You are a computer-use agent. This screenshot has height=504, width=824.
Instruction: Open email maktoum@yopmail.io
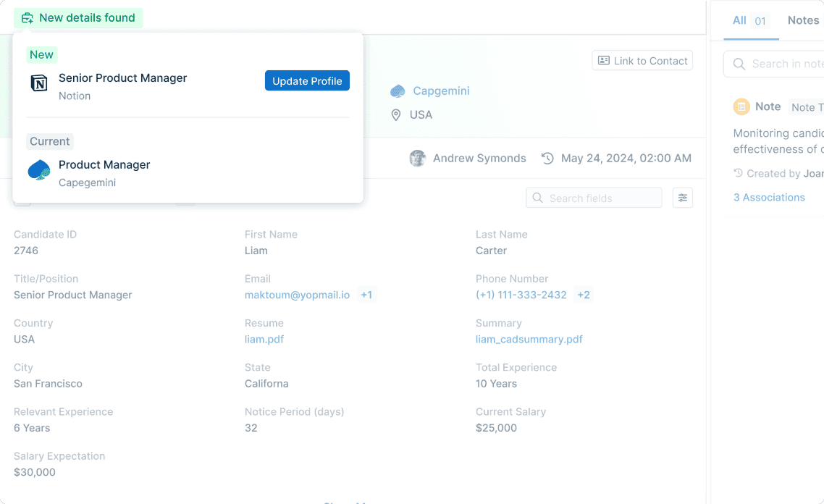tap(297, 295)
